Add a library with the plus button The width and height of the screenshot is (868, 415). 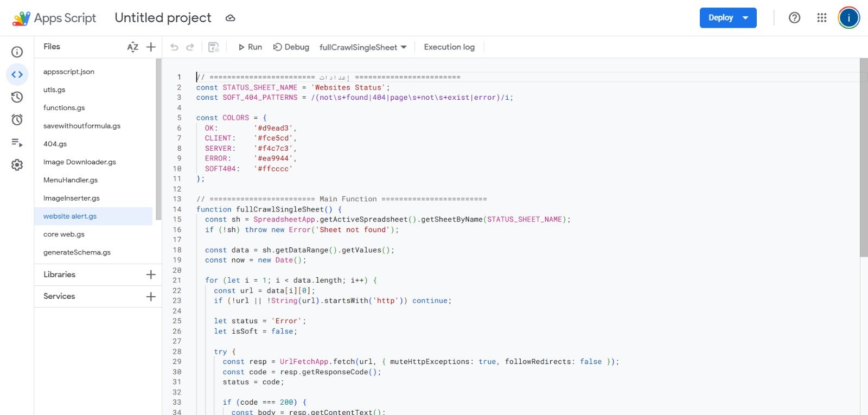tap(151, 274)
